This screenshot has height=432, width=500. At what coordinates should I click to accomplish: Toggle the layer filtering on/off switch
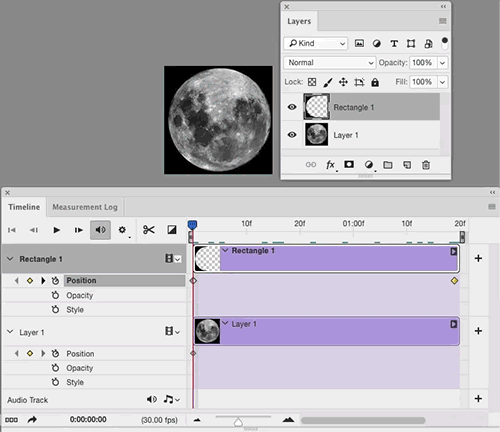pos(444,43)
